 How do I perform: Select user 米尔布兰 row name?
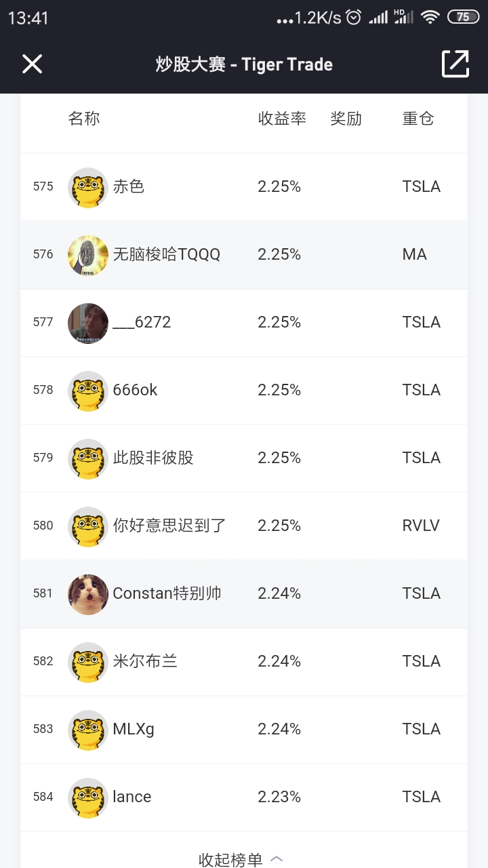(145, 661)
